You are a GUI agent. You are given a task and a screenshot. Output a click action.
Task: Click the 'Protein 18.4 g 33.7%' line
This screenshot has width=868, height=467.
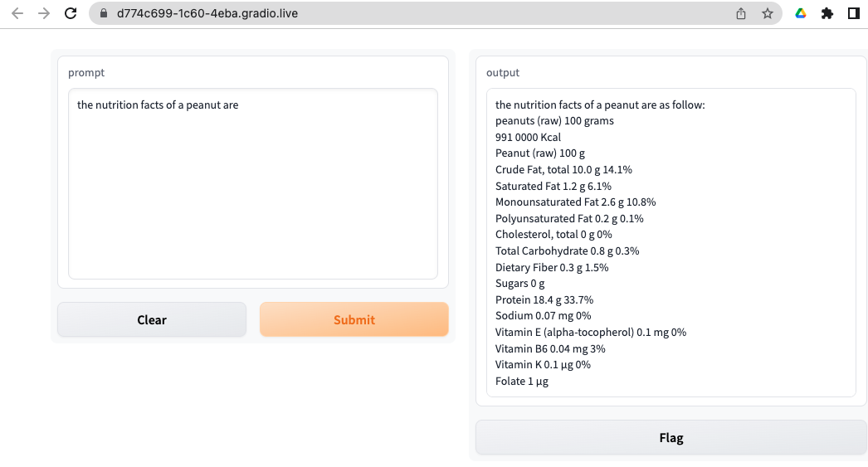544,299
